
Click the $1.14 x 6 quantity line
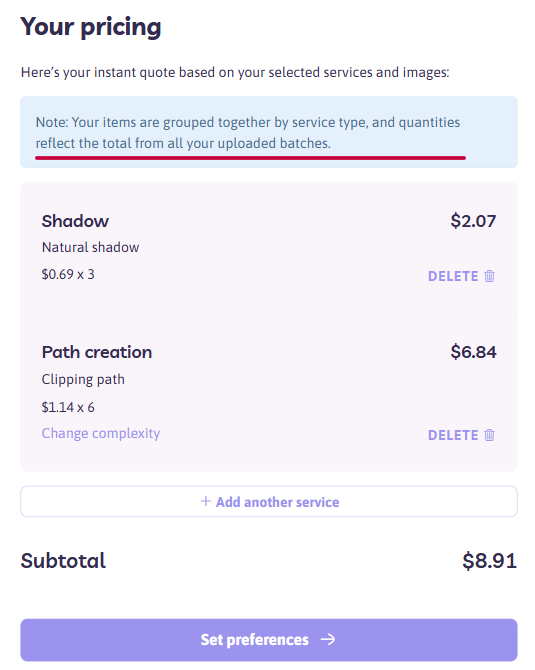click(68, 407)
